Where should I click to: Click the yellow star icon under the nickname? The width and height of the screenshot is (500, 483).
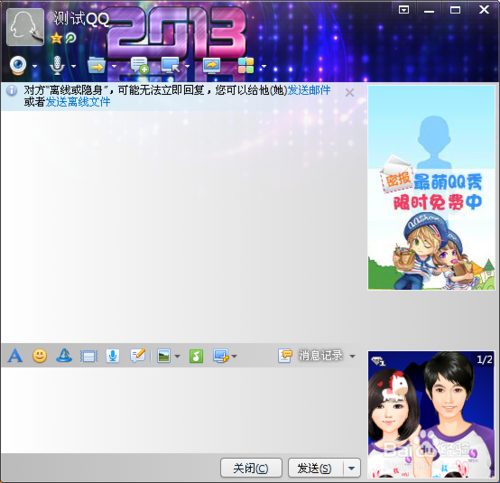[x=56, y=38]
